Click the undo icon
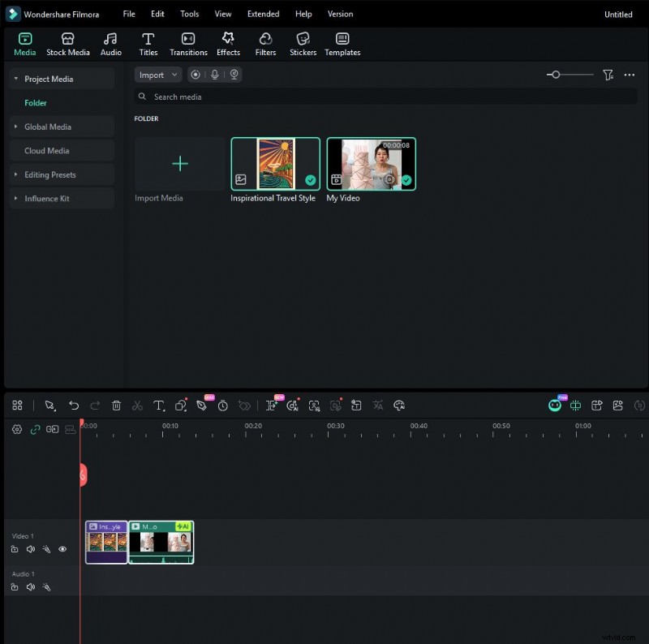 click(74, 406)
